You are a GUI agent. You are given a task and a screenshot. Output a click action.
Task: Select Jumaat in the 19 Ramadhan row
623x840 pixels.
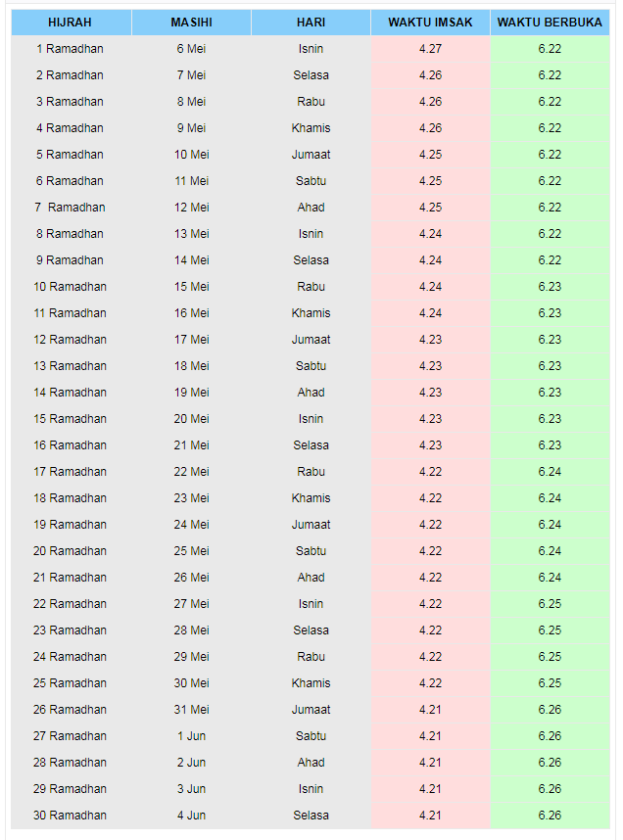[311, 525]
